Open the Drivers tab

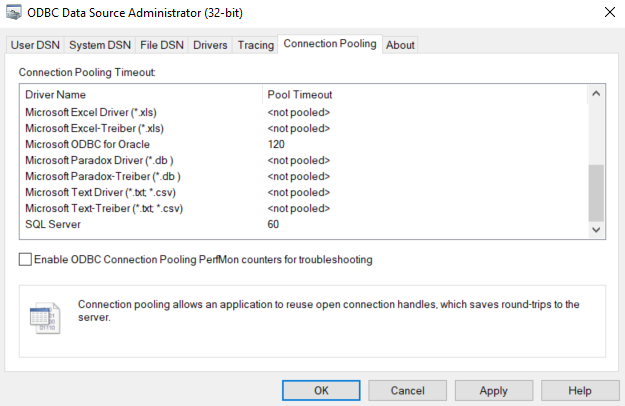pos(210,45)
